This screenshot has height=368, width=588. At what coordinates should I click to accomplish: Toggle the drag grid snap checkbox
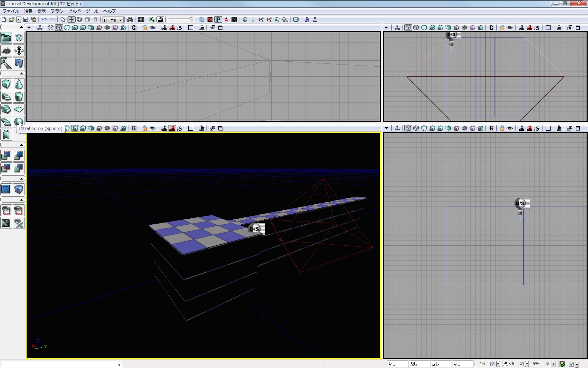pos(492,364)
